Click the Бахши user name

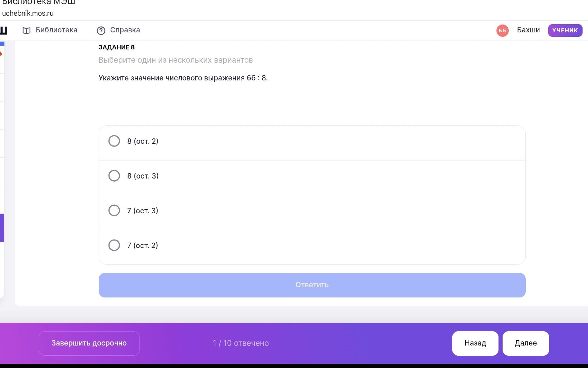[528, 30]
